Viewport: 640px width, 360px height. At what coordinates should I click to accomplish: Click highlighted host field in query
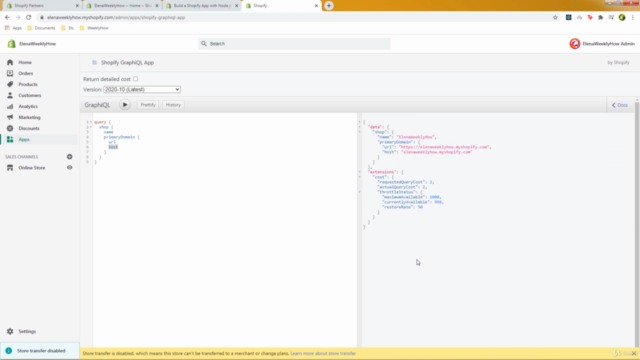point(113,147)
